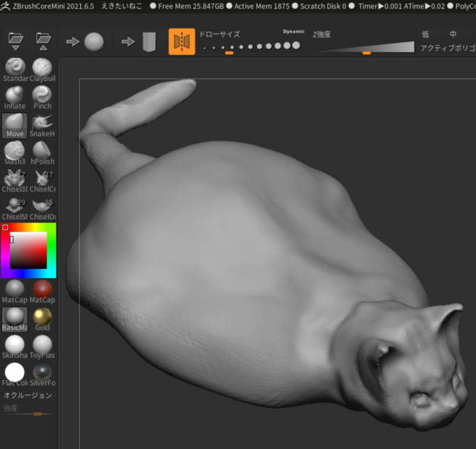Apply the SkinShade material
The height and width of the screenshot is (449, 476).
tap(14, 347)
